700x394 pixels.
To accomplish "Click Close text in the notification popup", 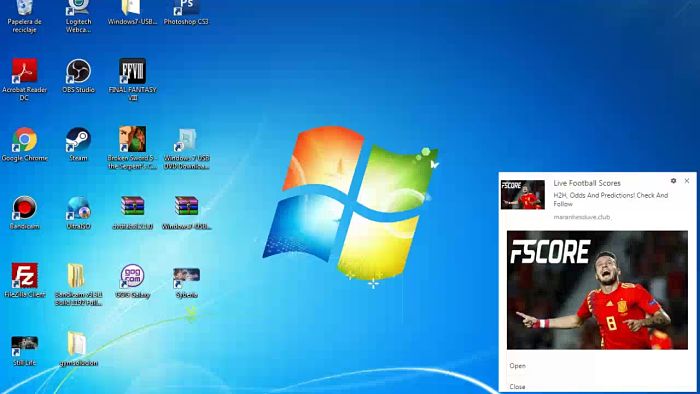I will tap(517, 386).
